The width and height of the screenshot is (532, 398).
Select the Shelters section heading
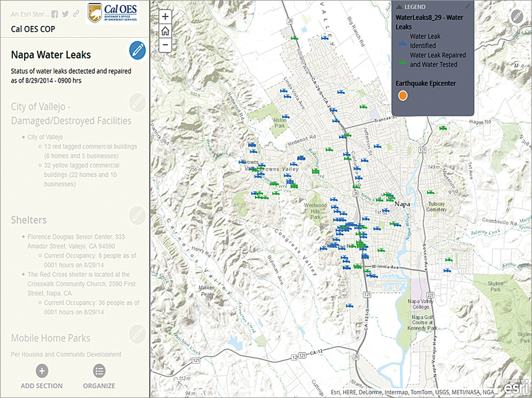[x=29, y=220]
